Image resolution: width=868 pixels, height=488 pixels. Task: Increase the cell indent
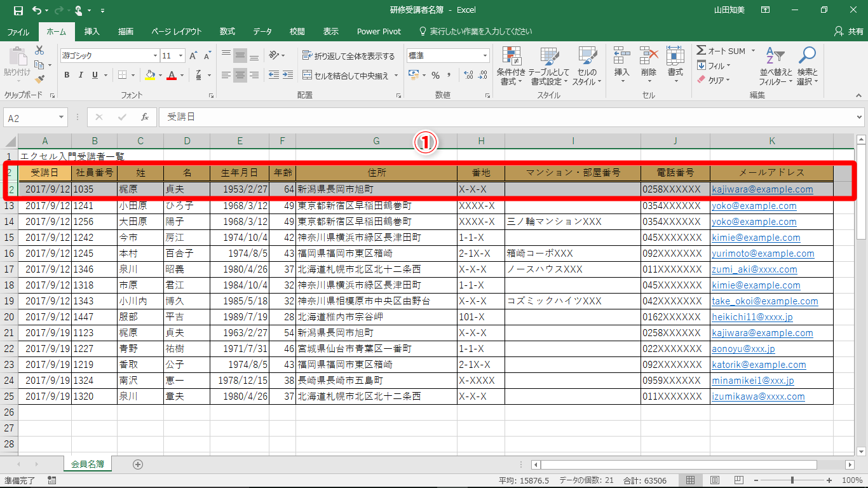pyautogui.click(x=289, y=75)
